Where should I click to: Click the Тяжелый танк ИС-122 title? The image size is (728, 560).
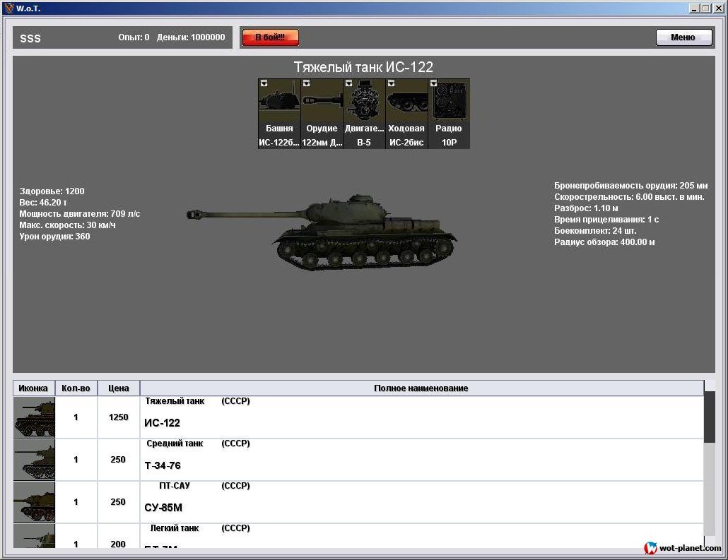pos(363,67)
